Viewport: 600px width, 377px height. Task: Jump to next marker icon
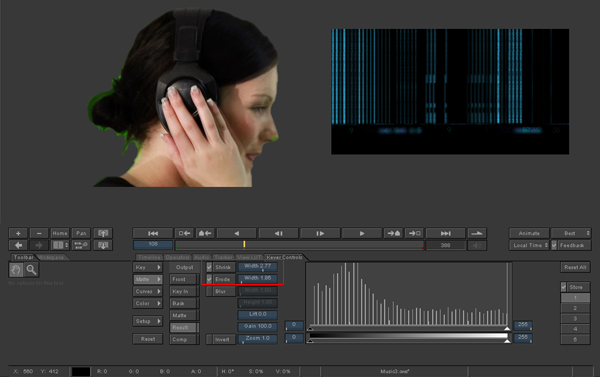414,233
